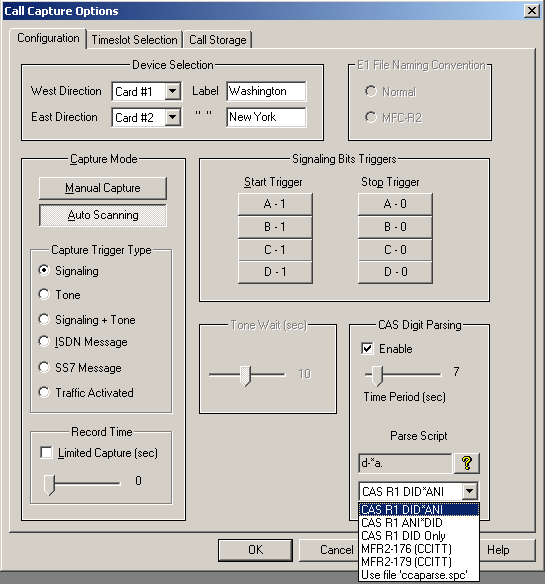Tick the Limited Capture (sec) checkbox
Image resolution: width=545 pixels, height=584 pixels.
(46, 453)
